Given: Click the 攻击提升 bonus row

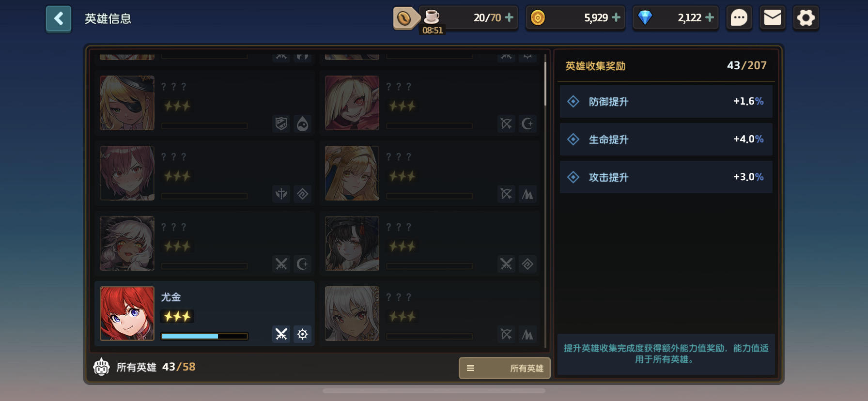Looking at the screenshot, I should 666,177.
